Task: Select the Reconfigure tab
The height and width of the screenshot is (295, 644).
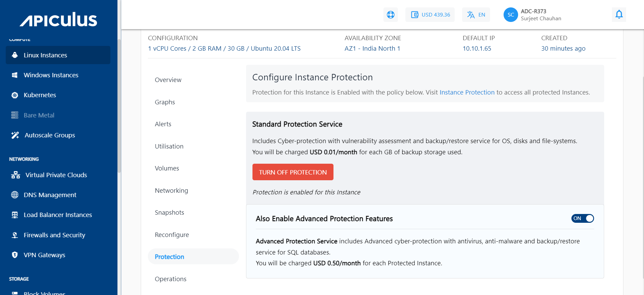Action: 172,235
